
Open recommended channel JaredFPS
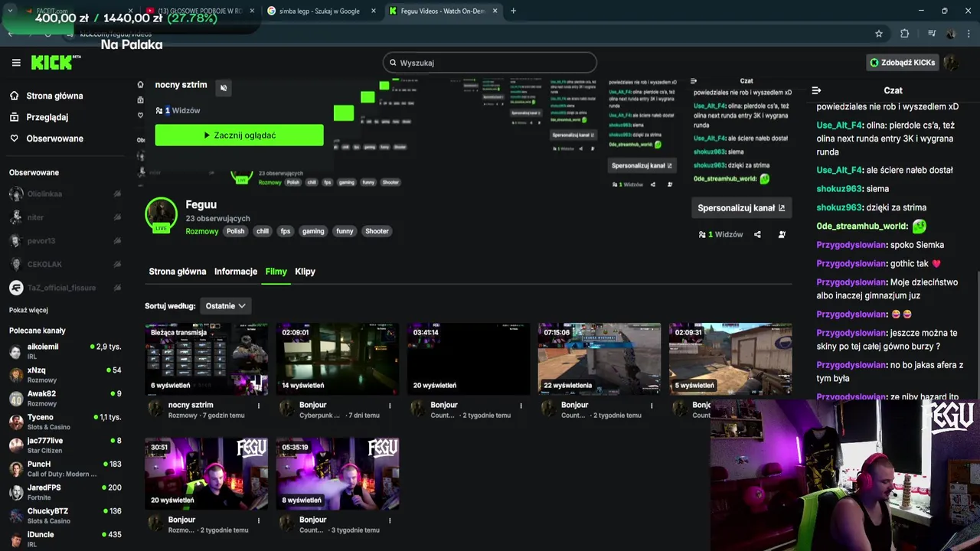click(x=64, y=492)
